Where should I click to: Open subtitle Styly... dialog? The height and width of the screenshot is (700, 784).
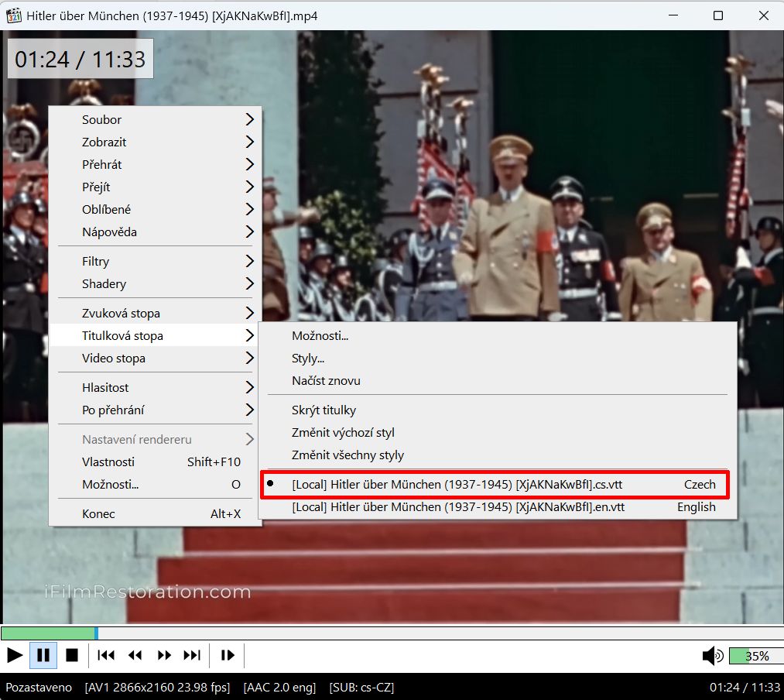(x=308, y=359)
